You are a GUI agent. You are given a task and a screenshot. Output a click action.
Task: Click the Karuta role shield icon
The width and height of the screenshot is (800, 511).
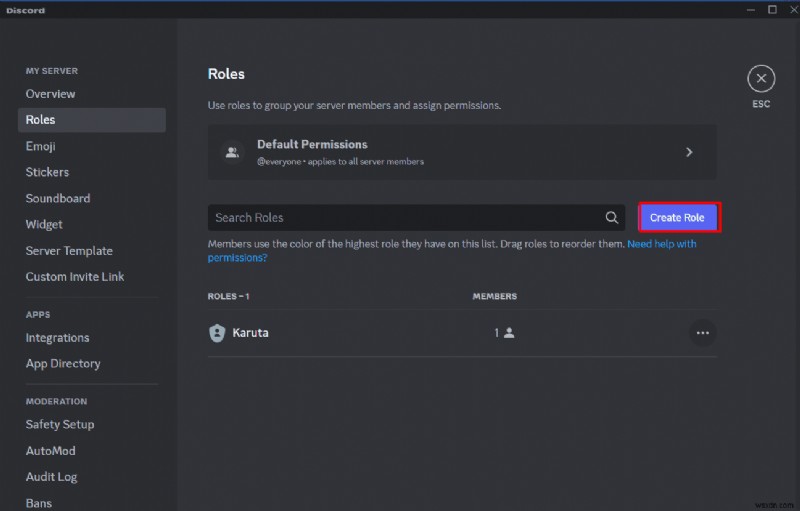pos(217,333)
